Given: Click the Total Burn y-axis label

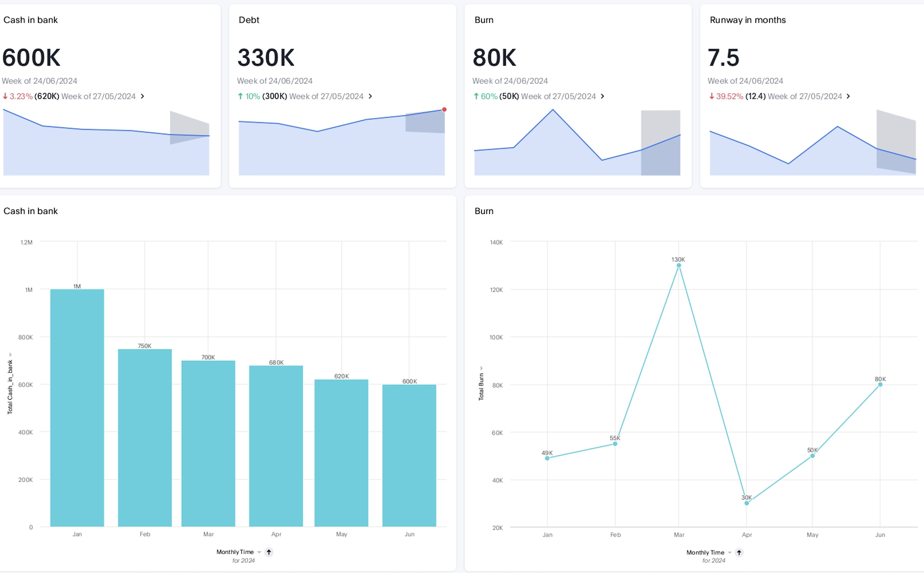Looking at the screenshot, I should coord(481,387).
